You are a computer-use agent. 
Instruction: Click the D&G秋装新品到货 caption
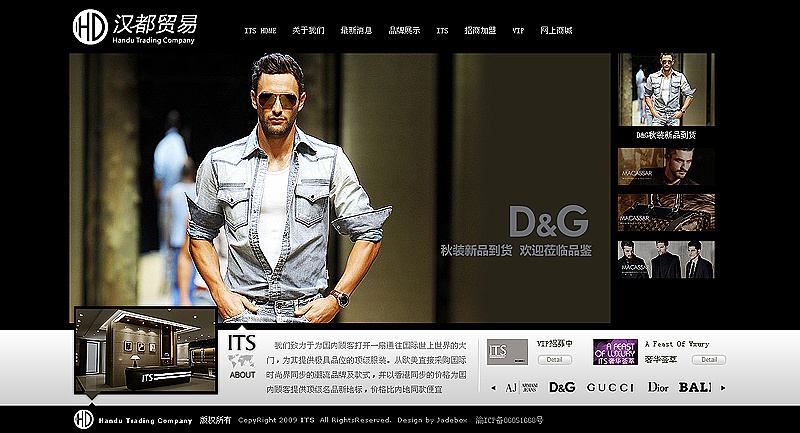(x=666, y=135)
